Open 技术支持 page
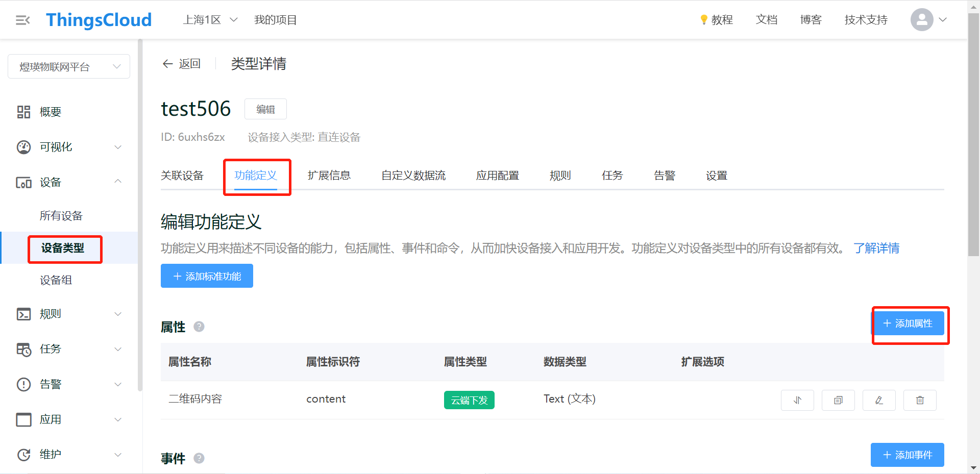Screen dimensions: 980x474 tap(866, 20)
